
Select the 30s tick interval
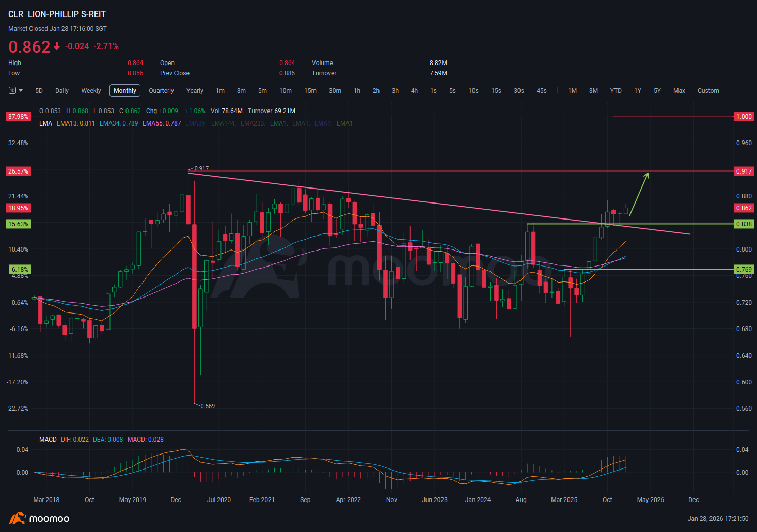click(x=519, y=91)
